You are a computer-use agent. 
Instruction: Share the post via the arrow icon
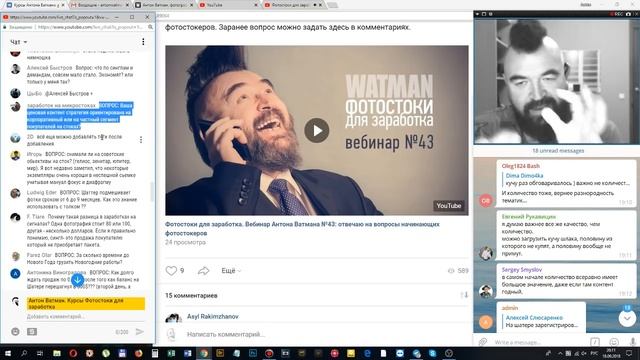tap(203, 271)
